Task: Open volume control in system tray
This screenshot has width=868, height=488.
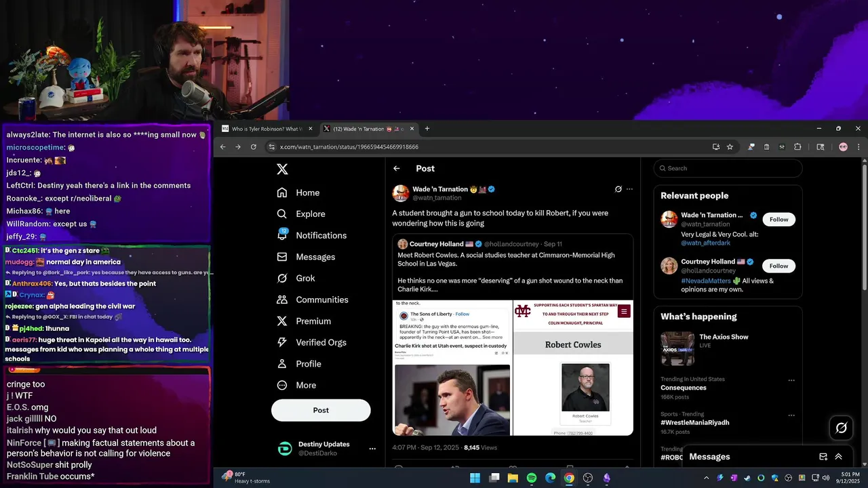Action: click(825, 478)
